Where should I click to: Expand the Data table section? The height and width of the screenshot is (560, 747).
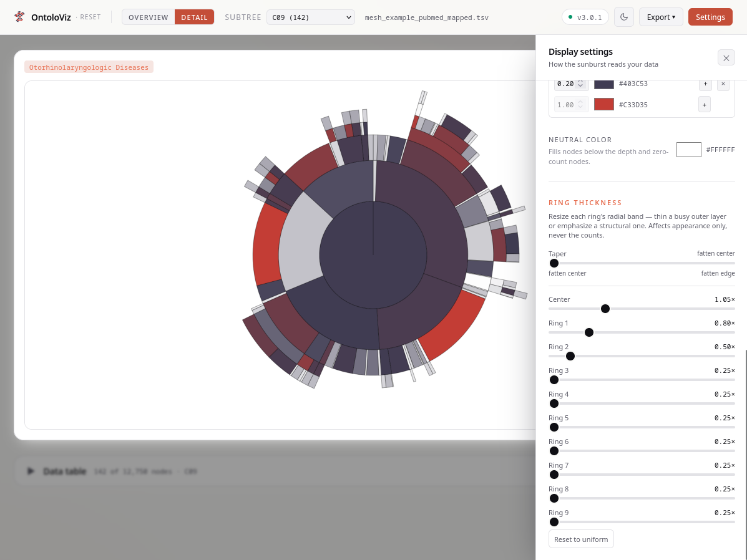click(x=31, y=471)
